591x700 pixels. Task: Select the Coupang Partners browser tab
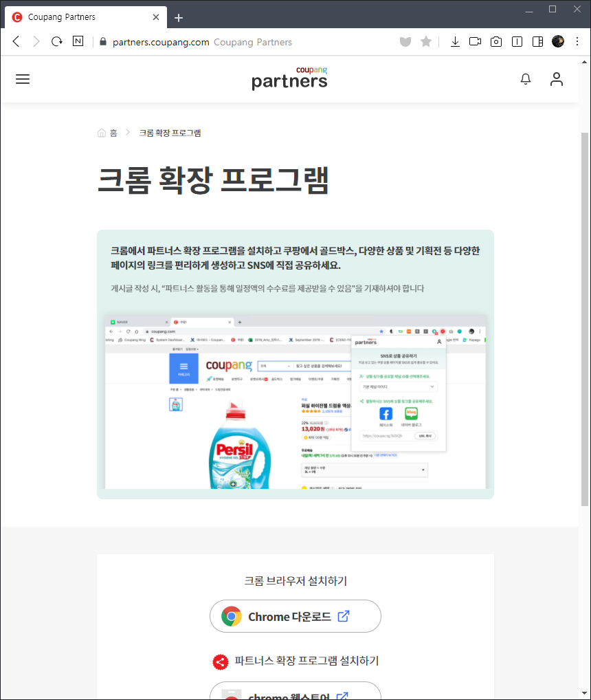[x=86, y=17]
